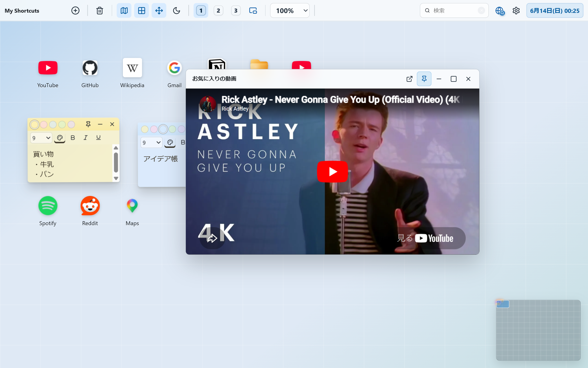
Task: Click the minimap viewport indicator
Action: [x=503, y=304]
